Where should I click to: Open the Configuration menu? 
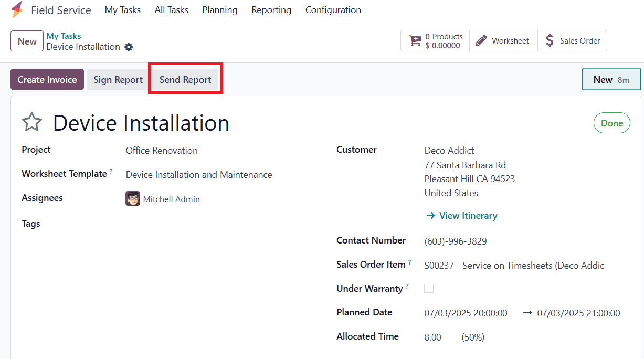pyautogui.click(x=333, y=10)
